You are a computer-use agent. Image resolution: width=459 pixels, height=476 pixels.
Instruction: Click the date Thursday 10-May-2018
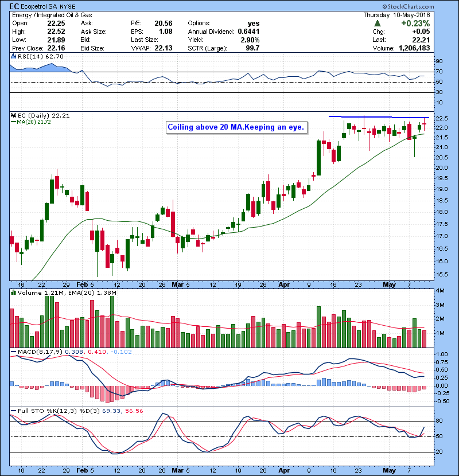click(396, 15)
